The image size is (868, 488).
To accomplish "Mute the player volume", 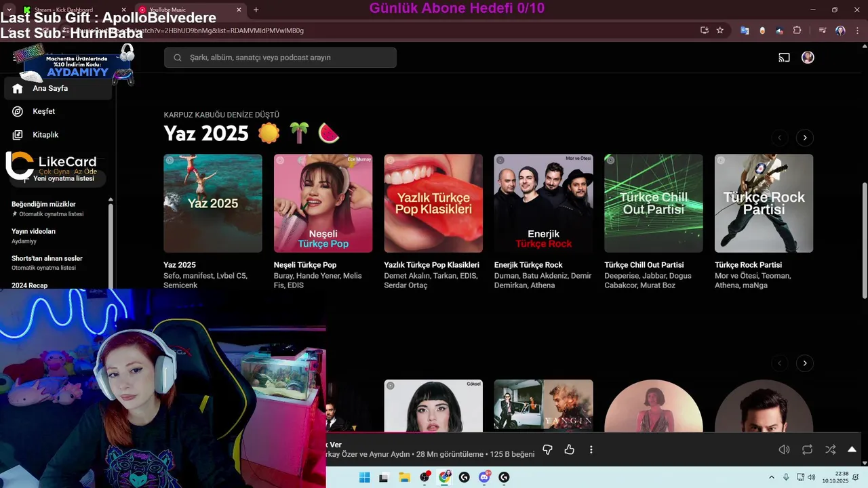I will (784, 449).
